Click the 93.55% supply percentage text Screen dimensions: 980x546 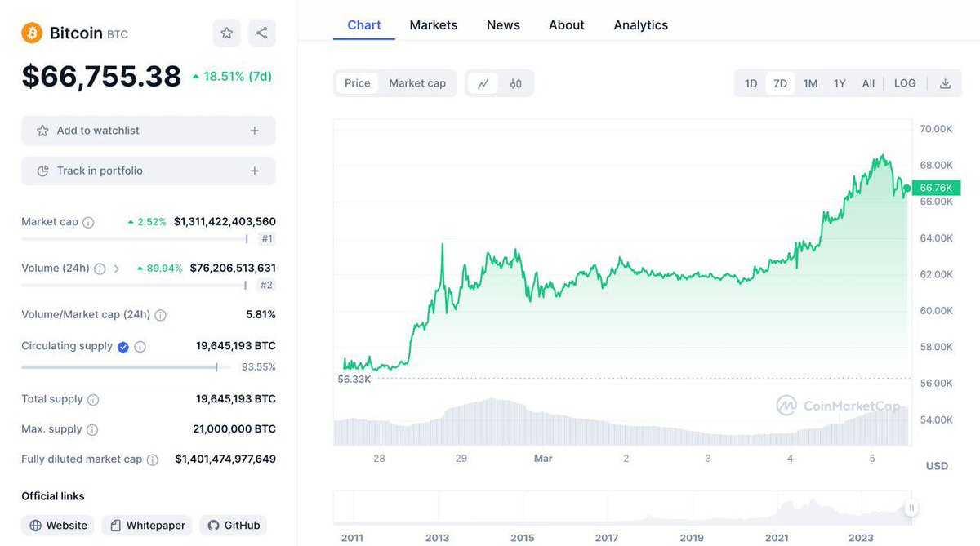[259, 367]
